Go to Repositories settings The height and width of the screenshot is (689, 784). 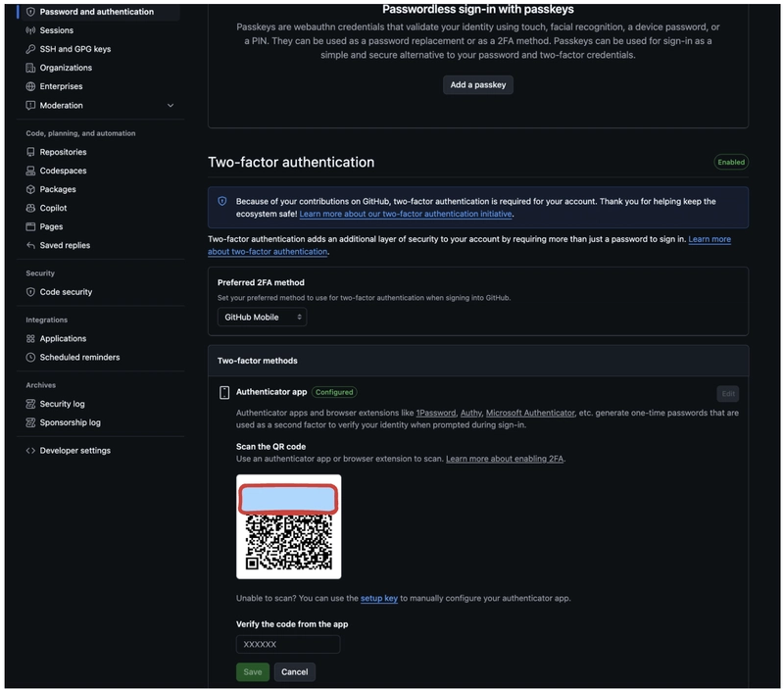coord(63,152)
